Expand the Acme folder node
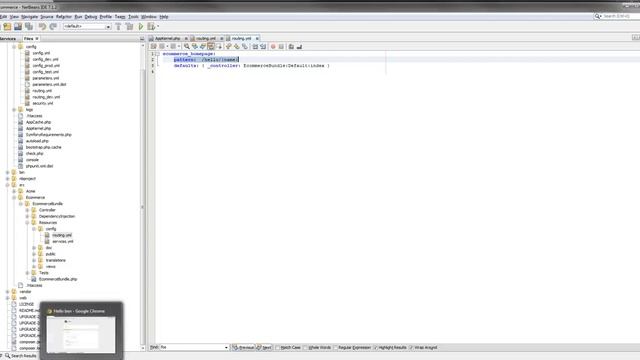This screenshot has height=360, width=640. [14, 191]
